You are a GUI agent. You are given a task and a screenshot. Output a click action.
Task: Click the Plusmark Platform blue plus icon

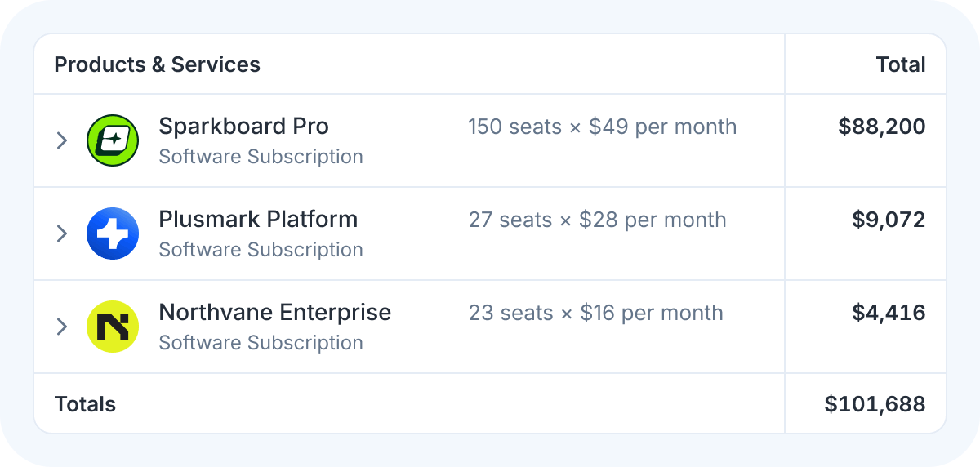[x=113, y=233]
